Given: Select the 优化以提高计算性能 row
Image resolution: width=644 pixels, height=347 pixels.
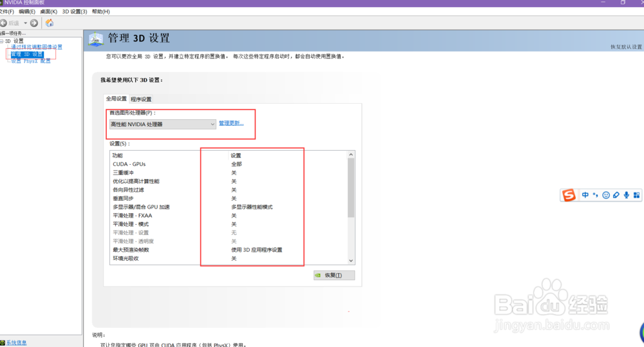Looking at the screenshot, I should (229, 181).
